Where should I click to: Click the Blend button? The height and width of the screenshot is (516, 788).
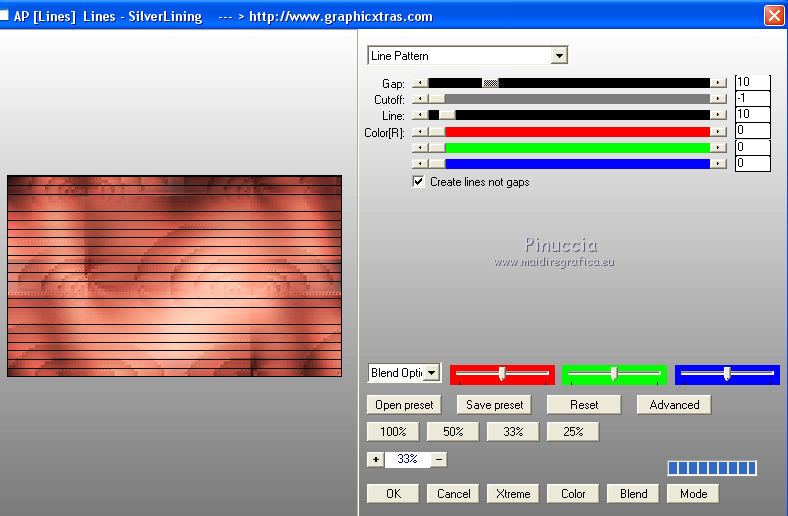[x=633, y=494]
